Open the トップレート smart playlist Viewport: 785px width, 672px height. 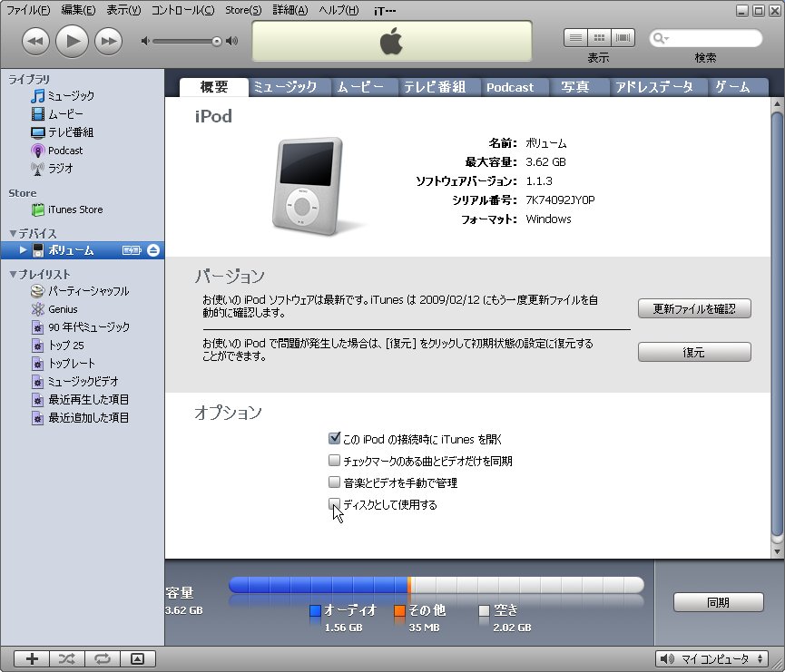click(72, 364)
